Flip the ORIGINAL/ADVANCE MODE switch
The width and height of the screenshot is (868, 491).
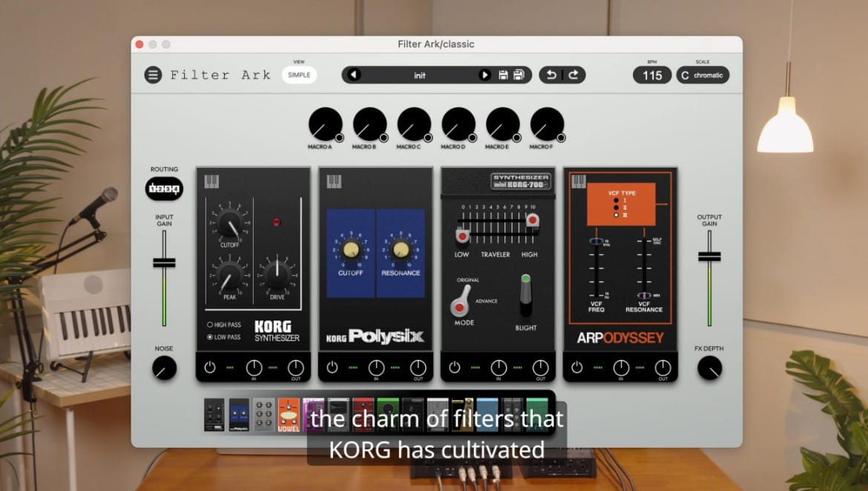(x=461, y=300)
